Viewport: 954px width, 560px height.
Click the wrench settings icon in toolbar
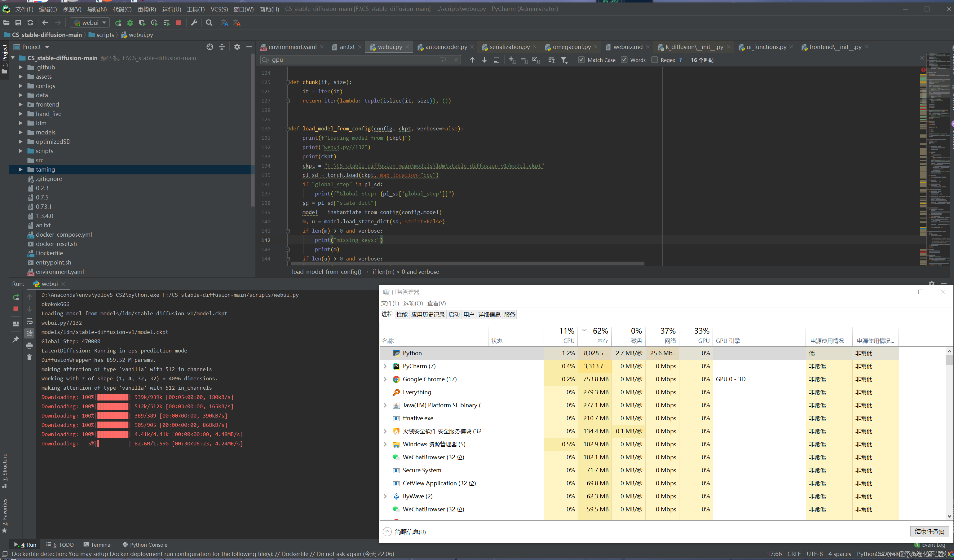click(x=194, y=23)
